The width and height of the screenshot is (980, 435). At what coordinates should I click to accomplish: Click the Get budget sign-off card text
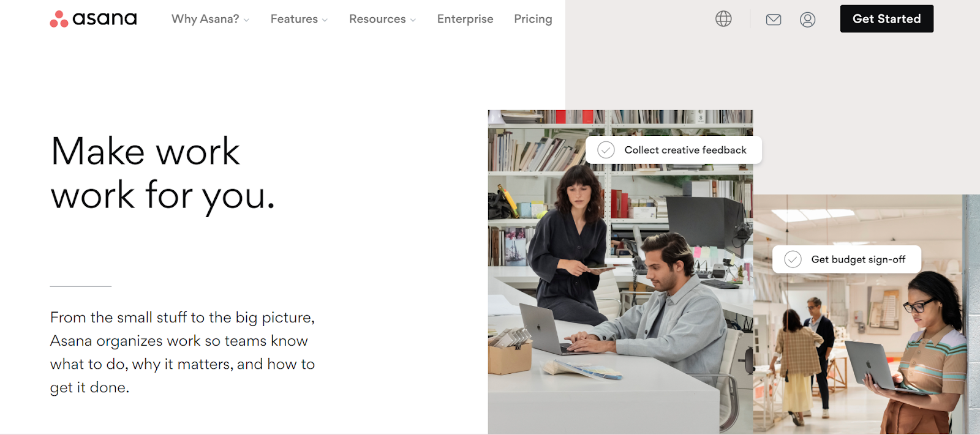858,259
